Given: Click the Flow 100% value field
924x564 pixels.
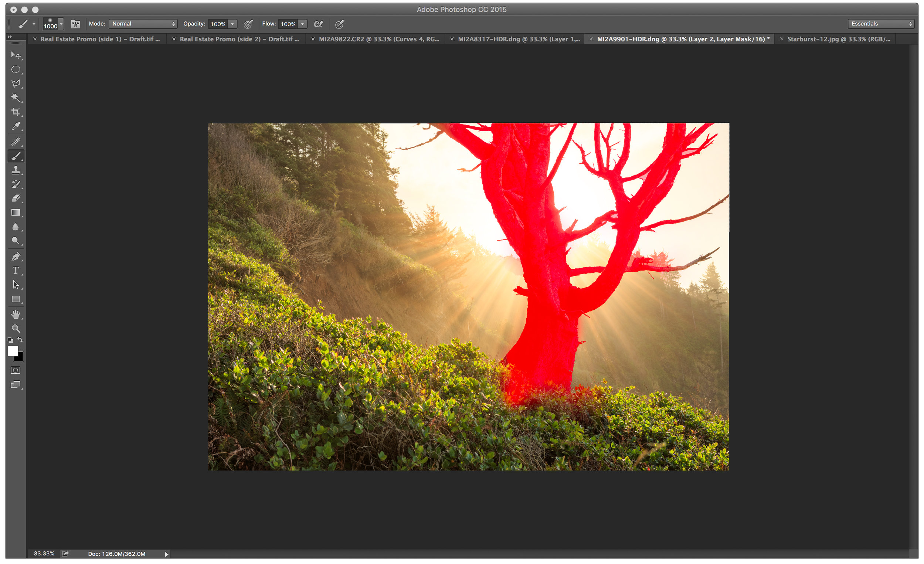Looking at the screenshot, I should click(x=288, y=24).
